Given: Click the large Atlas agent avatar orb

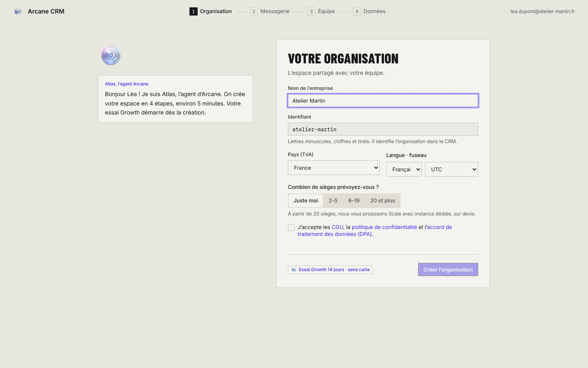Looking at the screenshot, I should click(x=111, y=56).
